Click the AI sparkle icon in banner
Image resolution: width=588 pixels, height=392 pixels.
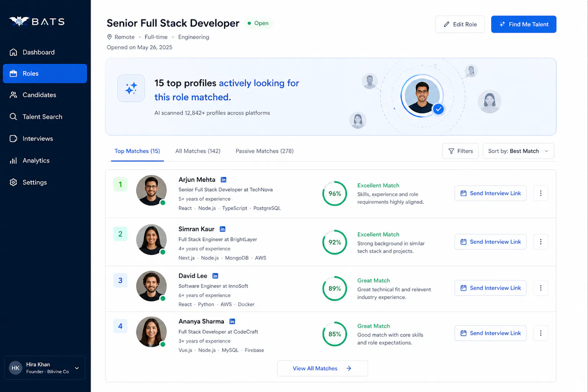(131, 88)
